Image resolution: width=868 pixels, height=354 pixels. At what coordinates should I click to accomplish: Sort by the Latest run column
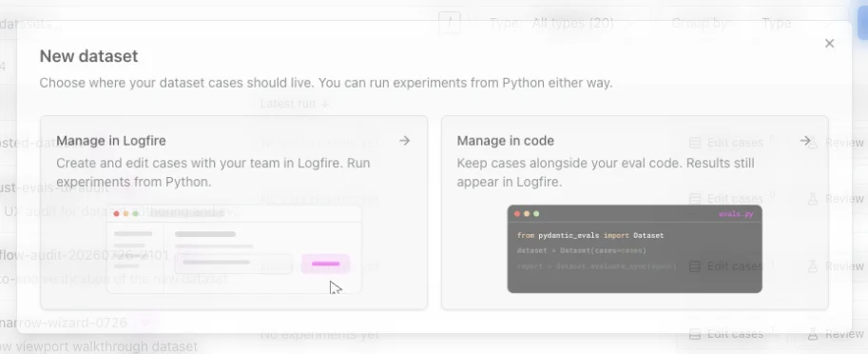(295, 104)
